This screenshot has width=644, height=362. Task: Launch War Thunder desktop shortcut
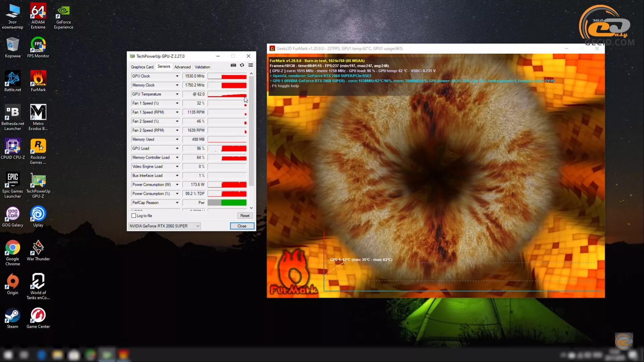click(38, 250)
